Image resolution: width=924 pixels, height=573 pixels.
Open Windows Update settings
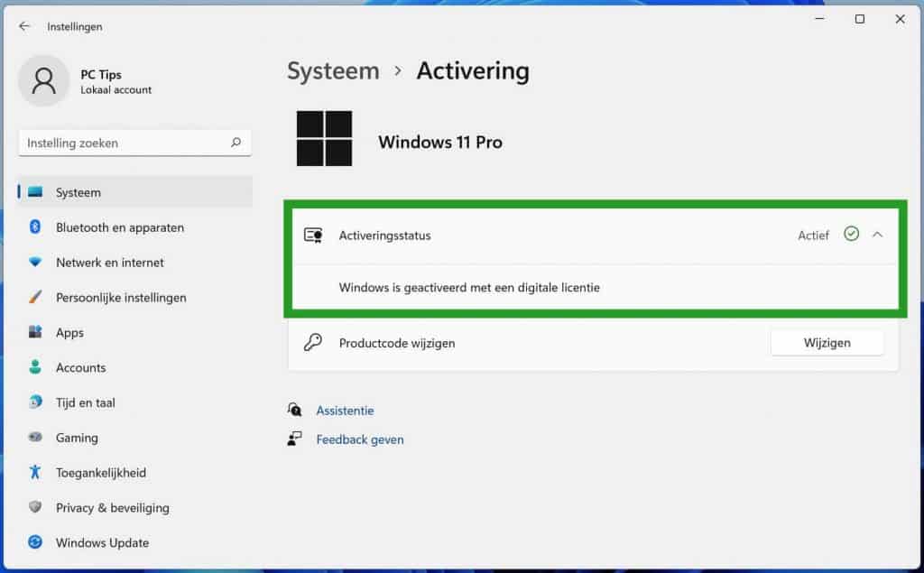(x=102, y=542)
